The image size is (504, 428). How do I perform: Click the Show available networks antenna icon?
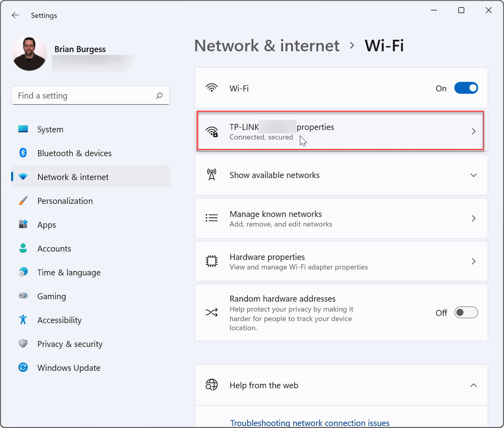212,174
